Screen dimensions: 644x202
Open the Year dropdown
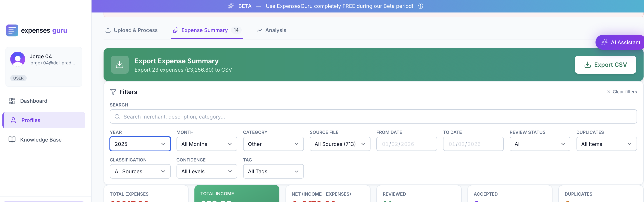pyautogui.click(x=140, y=144)
